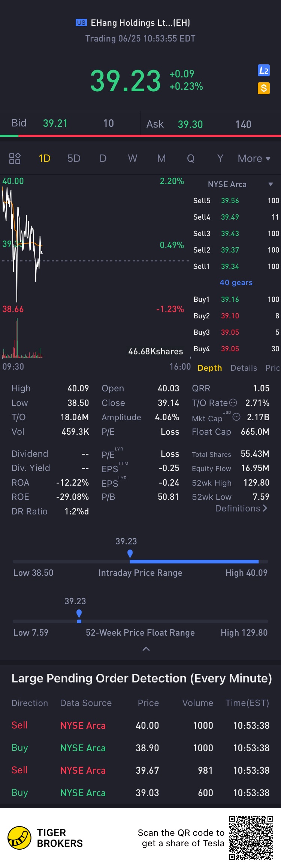Tap the ROE value -29.08%
Screen dimensions: 281x868
point(72,496)
